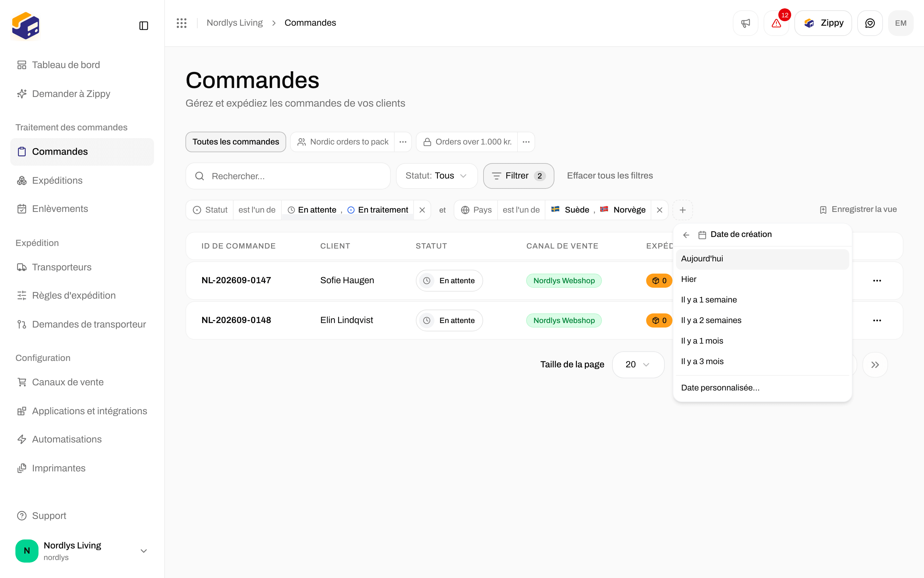Click the Nordlys Living home logo
The width and height of the screenshot is (924, 578).
click(26, 26)
